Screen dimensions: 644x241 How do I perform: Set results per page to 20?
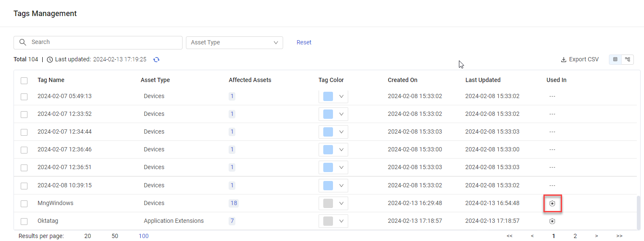point(87,236)
